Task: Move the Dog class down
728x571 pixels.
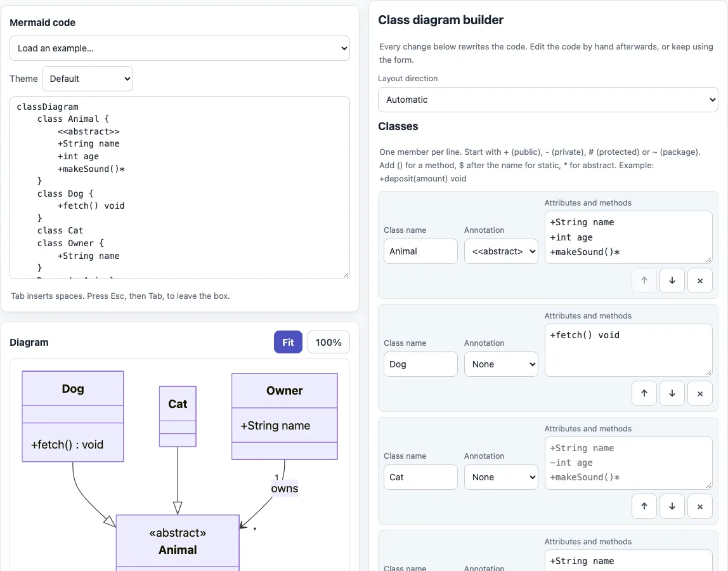Action: tap(672, 393)
